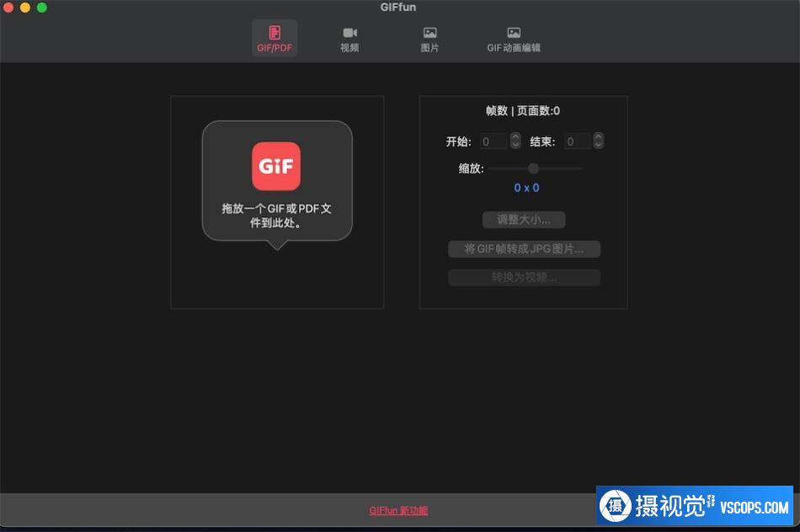
Task: Click 将GIF帧转成JPG图片... button
Action: coord(524,249)
